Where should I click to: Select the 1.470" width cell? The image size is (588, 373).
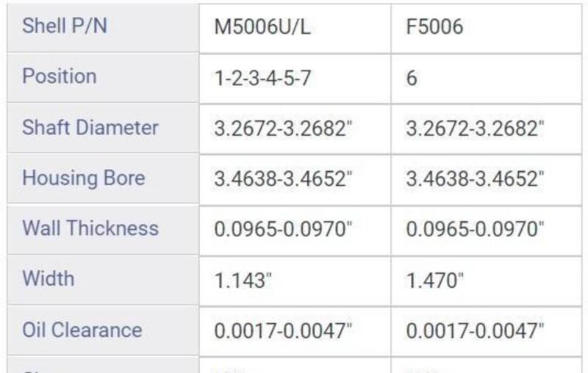434,280
